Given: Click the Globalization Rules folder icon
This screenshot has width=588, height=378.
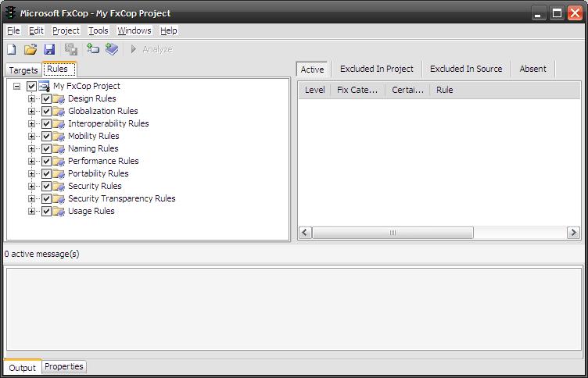Looking at the screenshot, I should [59, 111].
